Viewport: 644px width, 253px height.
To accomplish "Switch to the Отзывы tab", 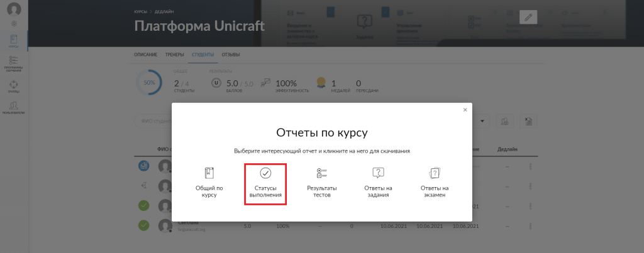I will [x=231, y=55].
